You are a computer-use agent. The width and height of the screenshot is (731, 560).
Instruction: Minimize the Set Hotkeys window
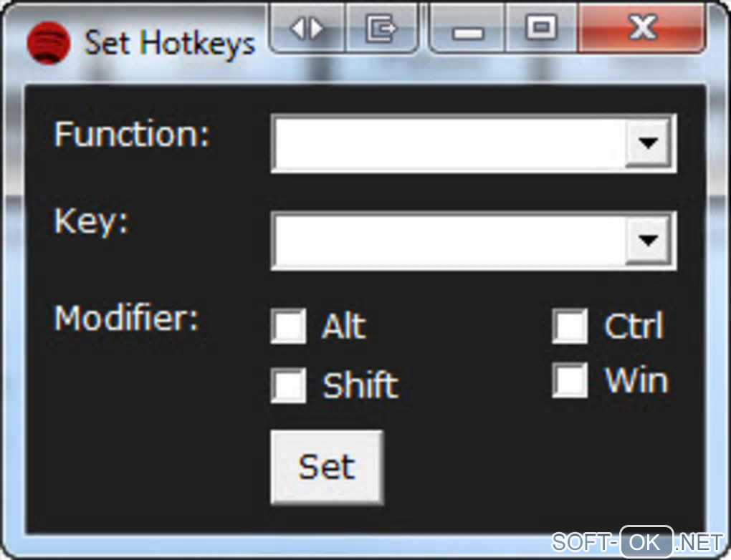click(x=467, y=30)
